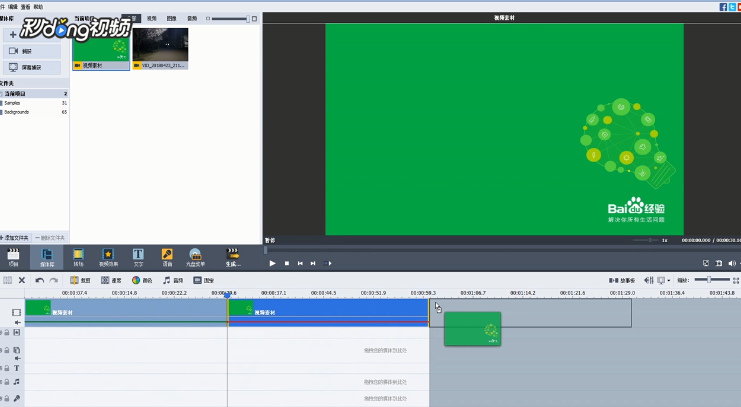Open the Transitions section
This screenshot has width=741, height=407.
tap(78, 258)
